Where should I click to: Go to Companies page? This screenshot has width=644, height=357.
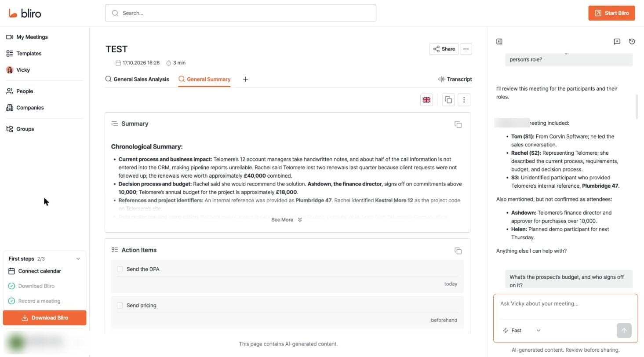tap(25, 107)
